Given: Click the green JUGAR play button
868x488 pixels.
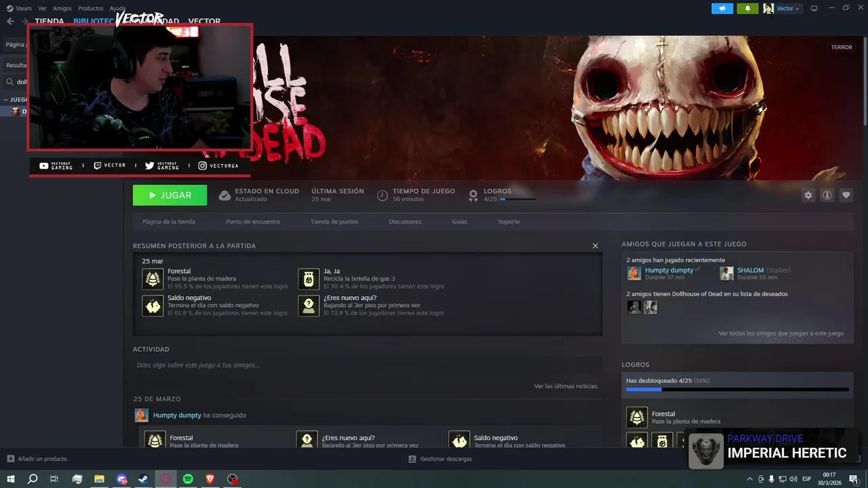Looking at the screenshot, I should (170, 195).
